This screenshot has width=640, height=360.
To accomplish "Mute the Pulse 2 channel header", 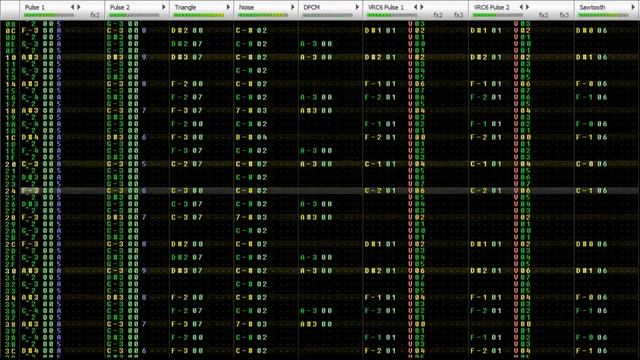I will 120,7.
